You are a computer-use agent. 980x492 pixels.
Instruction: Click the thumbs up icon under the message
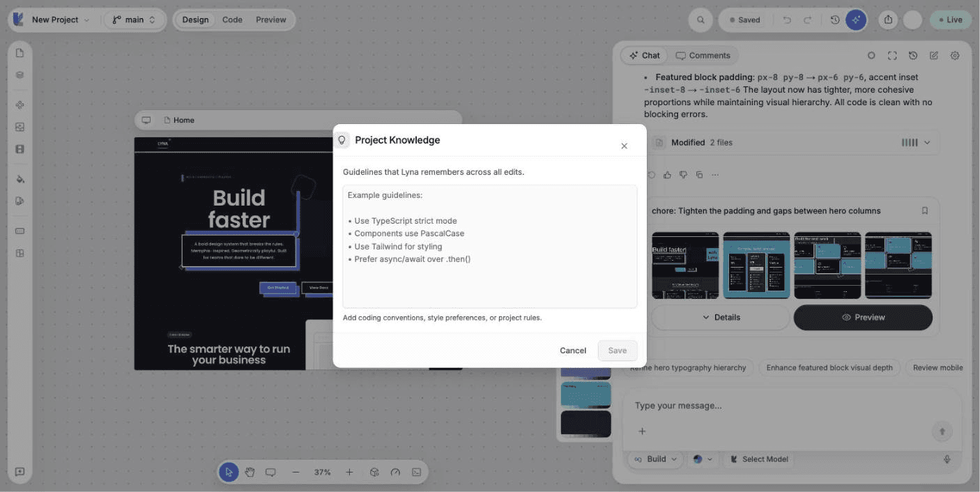[667, 175]
